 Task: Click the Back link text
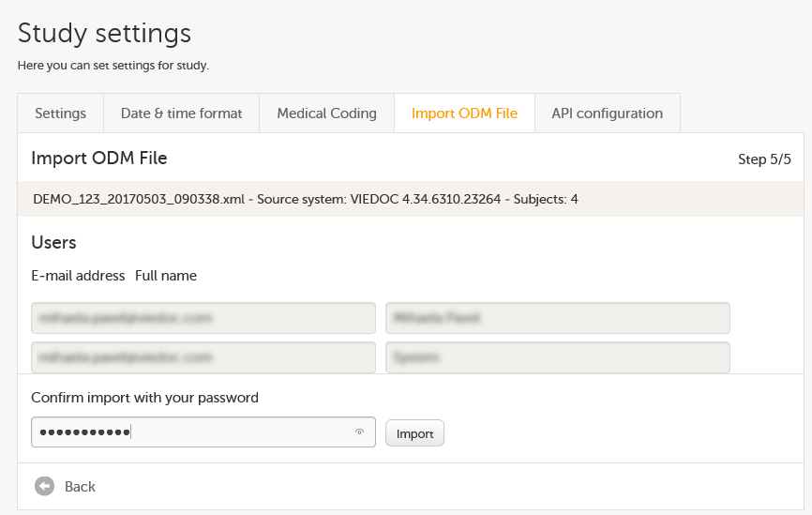(80, 487)
